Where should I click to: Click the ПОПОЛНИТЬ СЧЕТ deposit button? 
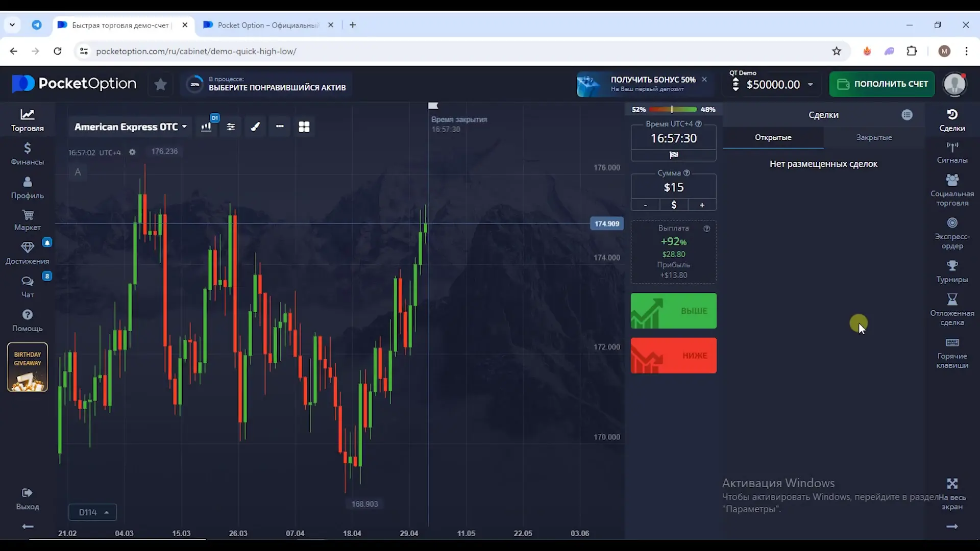pos(881,84)
